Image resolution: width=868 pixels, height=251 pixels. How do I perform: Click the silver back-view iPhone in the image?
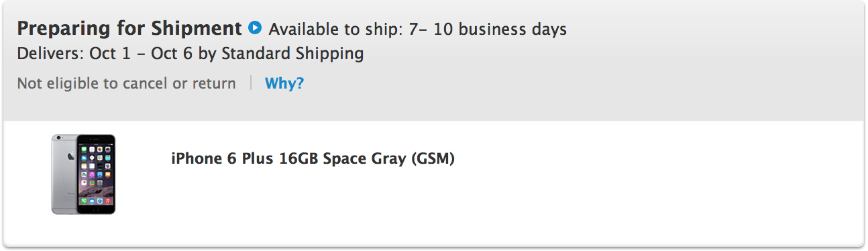pyautogui.click(x=64, y=173)
